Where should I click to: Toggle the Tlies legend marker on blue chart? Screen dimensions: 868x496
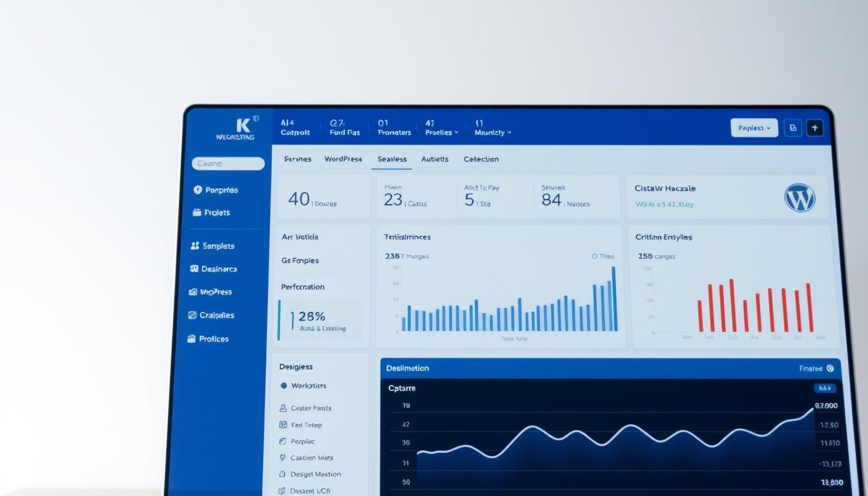coord(594,256)
